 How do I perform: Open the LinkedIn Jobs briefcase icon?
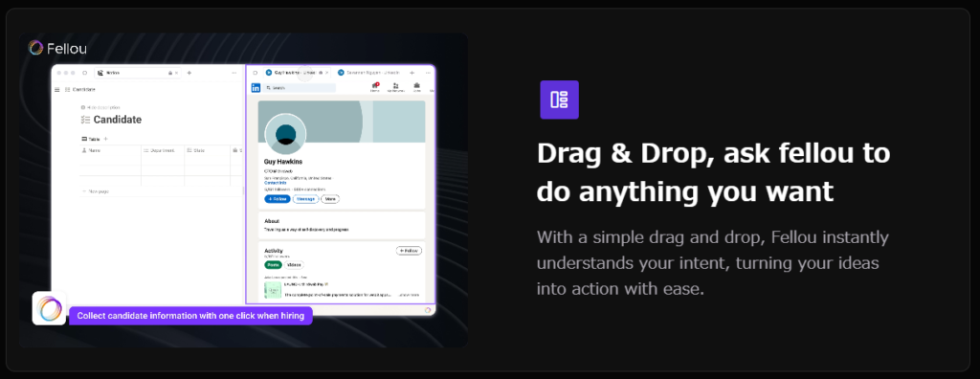tap(417, 87)
